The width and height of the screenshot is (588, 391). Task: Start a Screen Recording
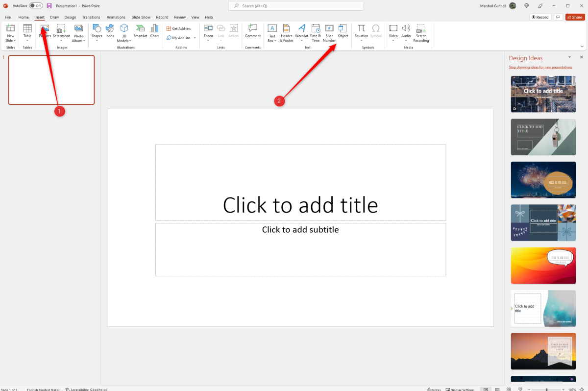click(421, 33)
